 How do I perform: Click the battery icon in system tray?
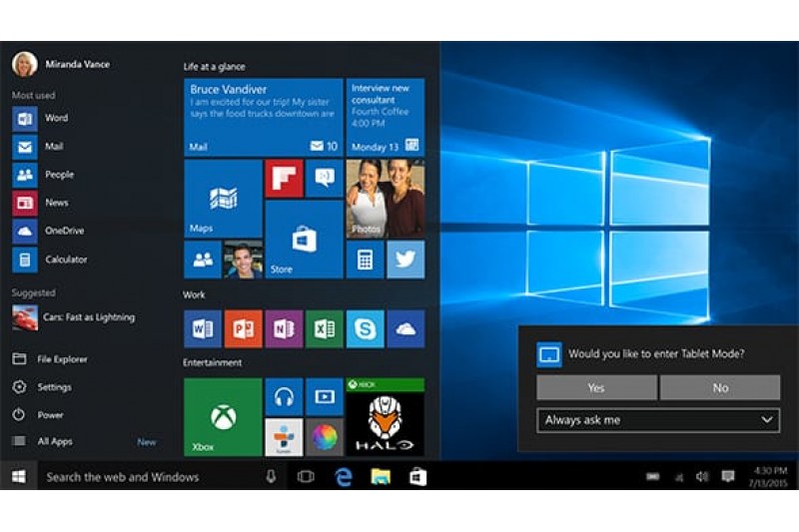tap(653, 477)
